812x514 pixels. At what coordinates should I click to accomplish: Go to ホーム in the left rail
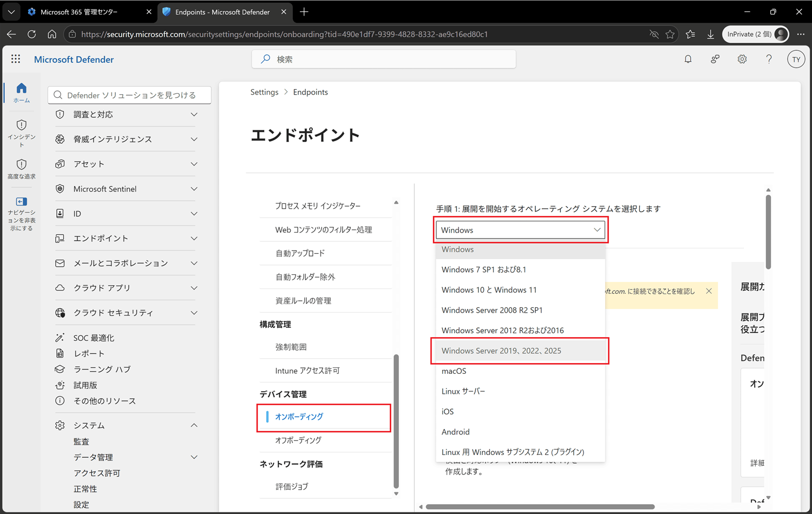tap(22, 93)
